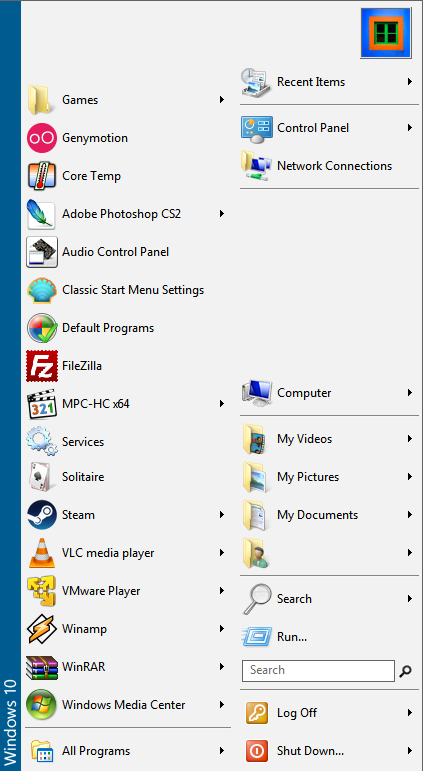Click the Log Off key icon

[x=257, y=713]
